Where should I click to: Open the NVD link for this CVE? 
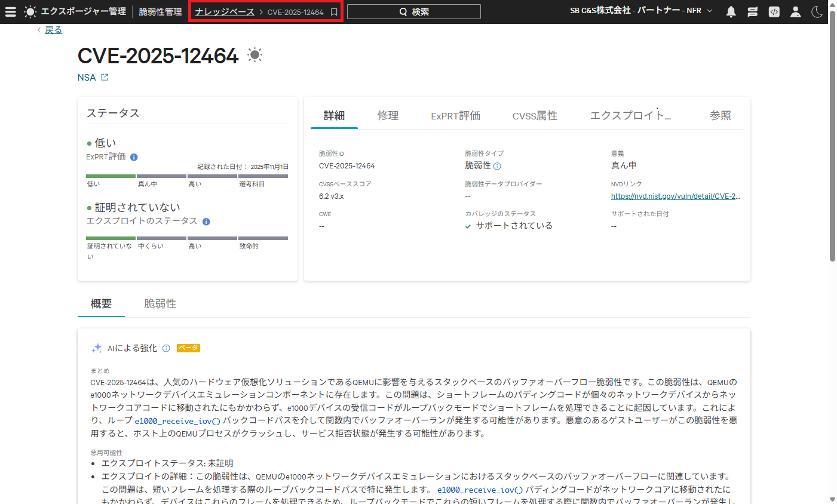point(675,196)
